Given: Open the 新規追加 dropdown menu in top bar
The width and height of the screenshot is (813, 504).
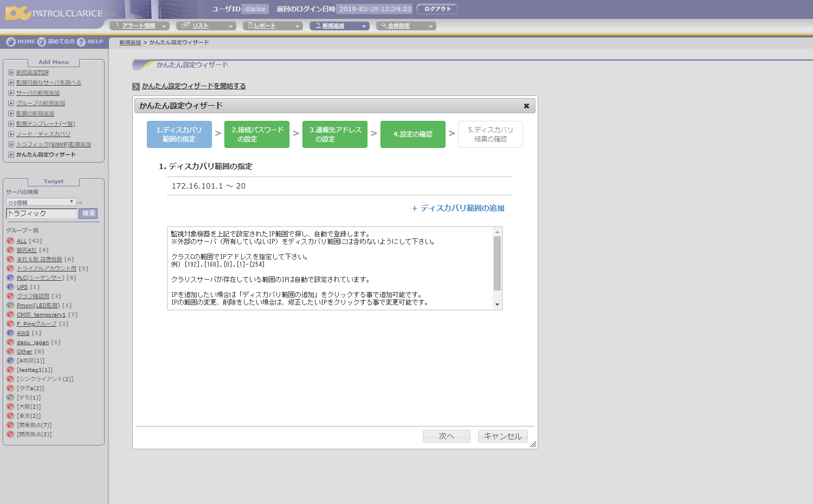Looking at the screenshot, I should click(x=339, y=26).
